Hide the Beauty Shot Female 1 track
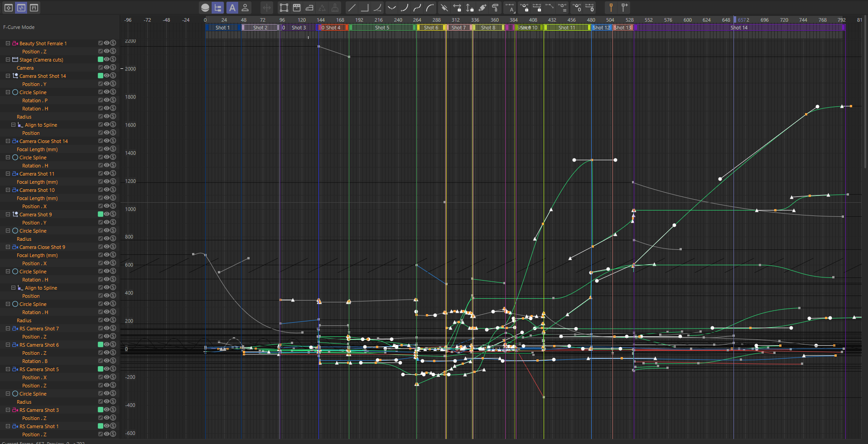The height and width of the screenshot is (444, 868). click(107, 43)
